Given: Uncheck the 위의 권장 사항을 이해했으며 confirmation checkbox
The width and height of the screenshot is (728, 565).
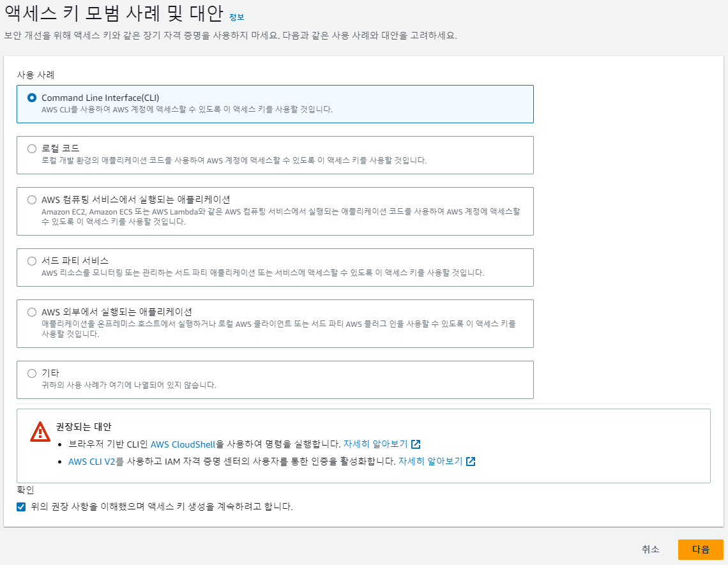Looking at the screenshot, I should 21,506.
